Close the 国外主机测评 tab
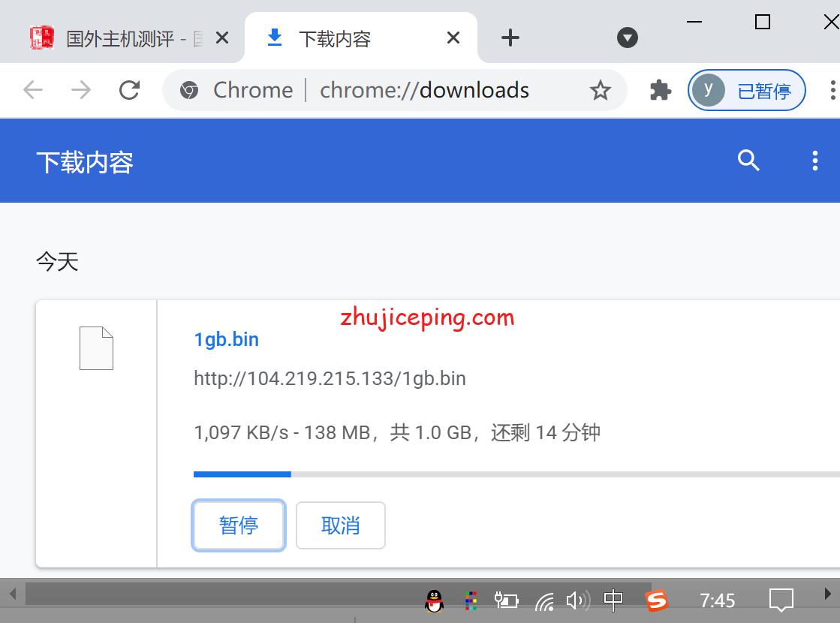840x623 pixels. tap(221, 38)
